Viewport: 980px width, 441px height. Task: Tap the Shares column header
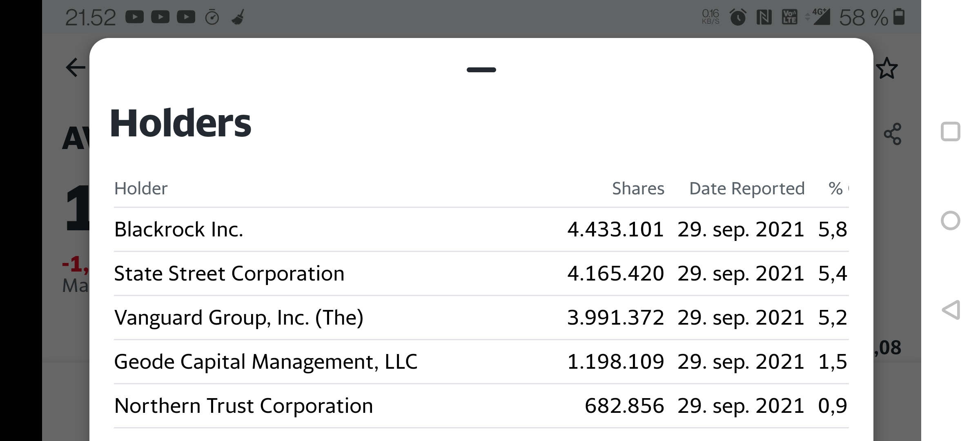[x=638, y=189]
